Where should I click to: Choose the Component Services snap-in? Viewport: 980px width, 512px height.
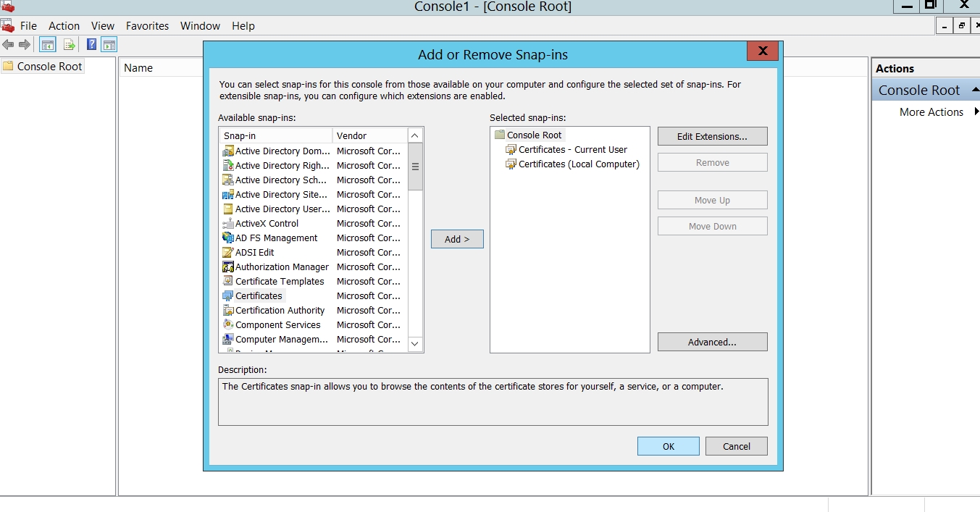(277, 325)
